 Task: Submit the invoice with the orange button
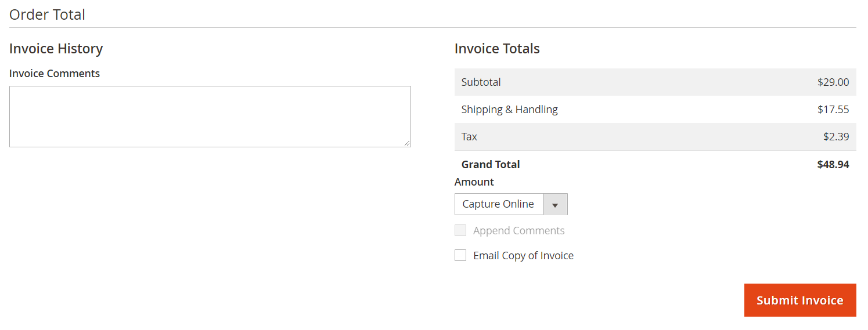point(800,300)
